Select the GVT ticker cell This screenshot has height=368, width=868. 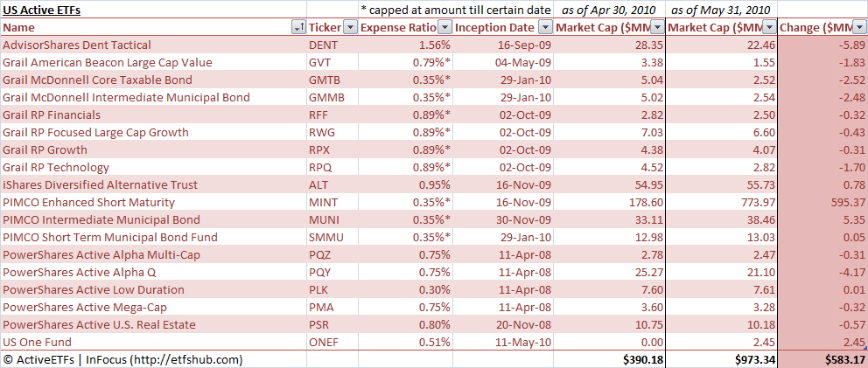[332, 63]
